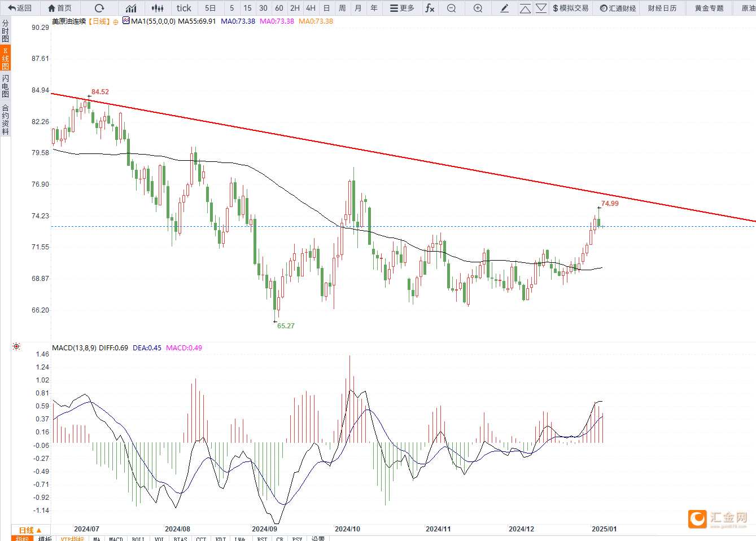The width and height of the screenshot is (756, 541).
Task: Choose the BOLL indicator tab
Action: [x=138, y=539]
